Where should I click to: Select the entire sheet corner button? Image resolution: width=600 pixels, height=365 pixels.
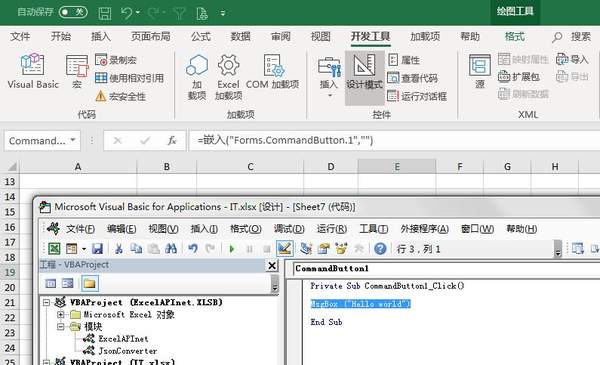coord(11,167)
